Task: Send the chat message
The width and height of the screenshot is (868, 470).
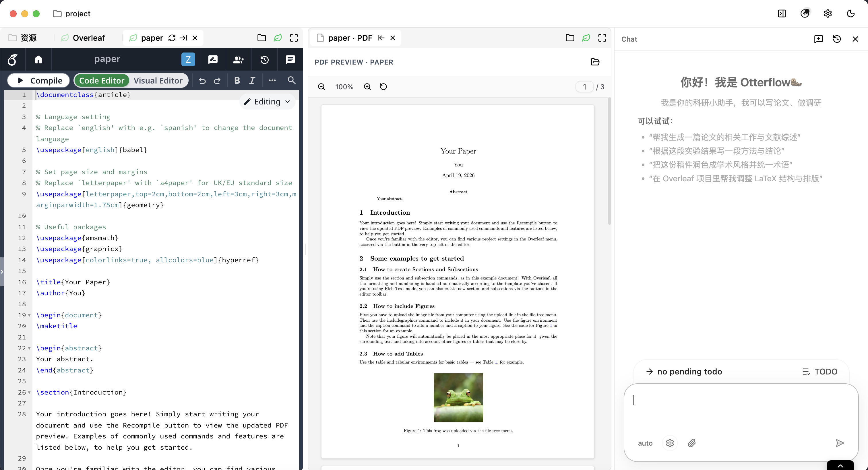Action: pos(840,443)
